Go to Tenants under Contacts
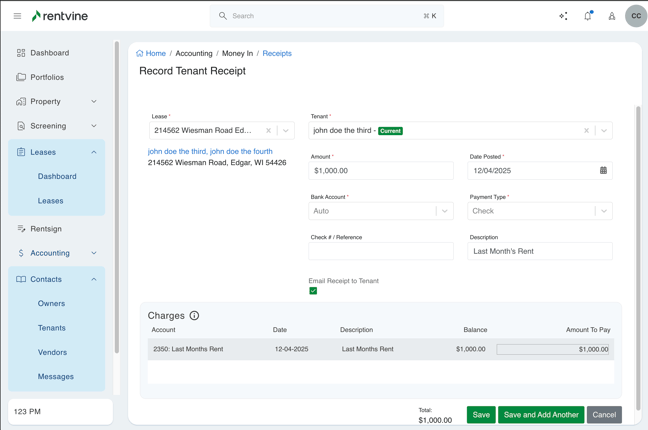The image size is (648, 430). click(x=52, y=328)
